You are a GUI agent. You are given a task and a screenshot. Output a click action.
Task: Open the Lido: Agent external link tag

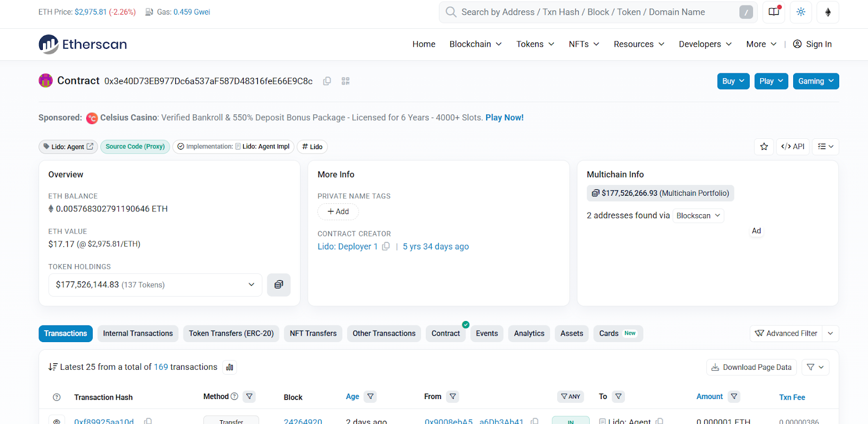tap(68, 146)
